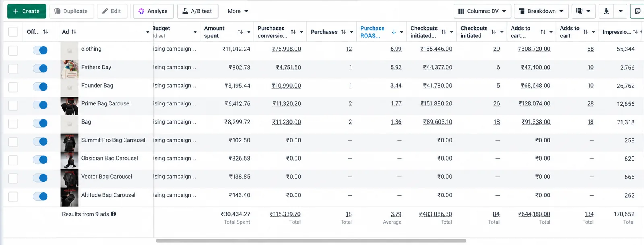Select checkbox for Fathers Day ad
This screenshot has height=245, width=644.
point(13,69)
